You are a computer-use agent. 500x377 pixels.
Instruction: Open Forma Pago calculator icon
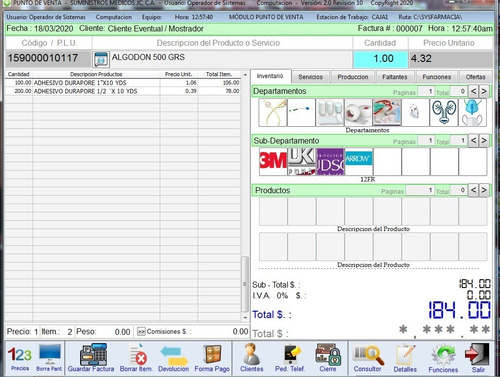coord(212,358)
